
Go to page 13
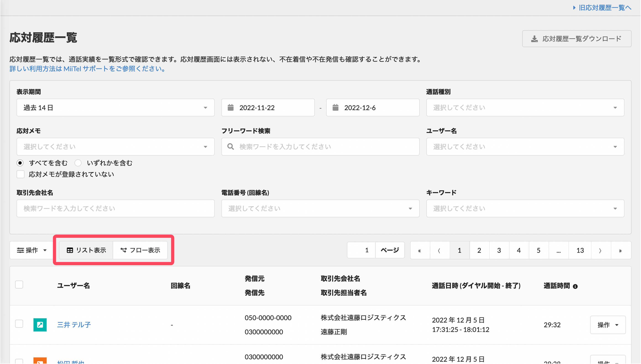pos(580,250)
